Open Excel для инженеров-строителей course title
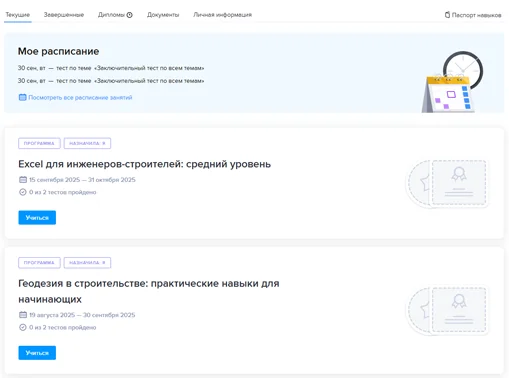This screenshot has width=509, height=378. click(x=144, y=164)
